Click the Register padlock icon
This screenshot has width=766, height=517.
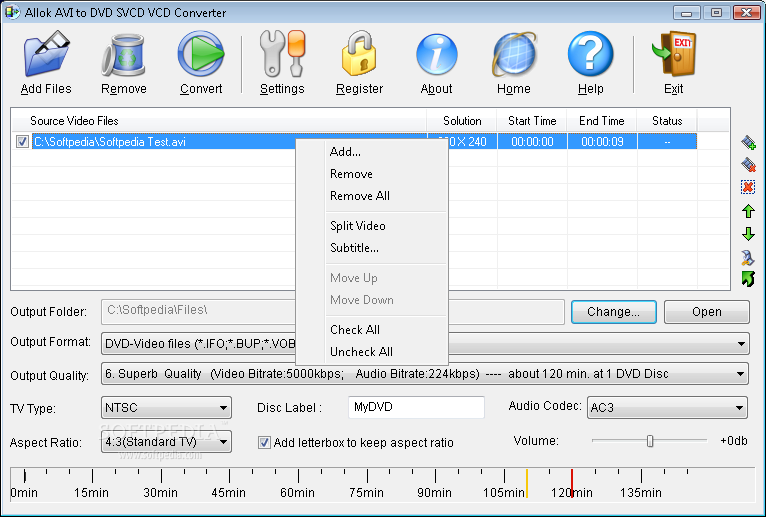(359, 54)
